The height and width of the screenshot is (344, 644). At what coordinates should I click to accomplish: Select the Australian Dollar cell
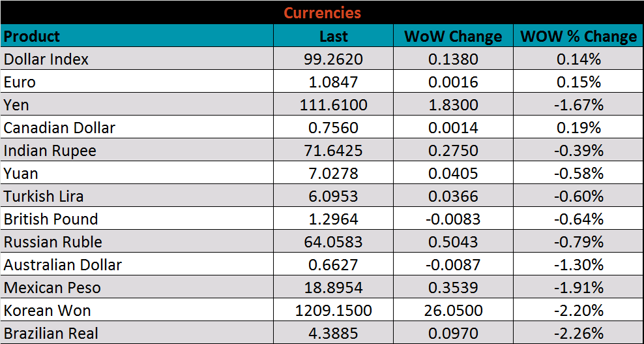click(63, 265)
